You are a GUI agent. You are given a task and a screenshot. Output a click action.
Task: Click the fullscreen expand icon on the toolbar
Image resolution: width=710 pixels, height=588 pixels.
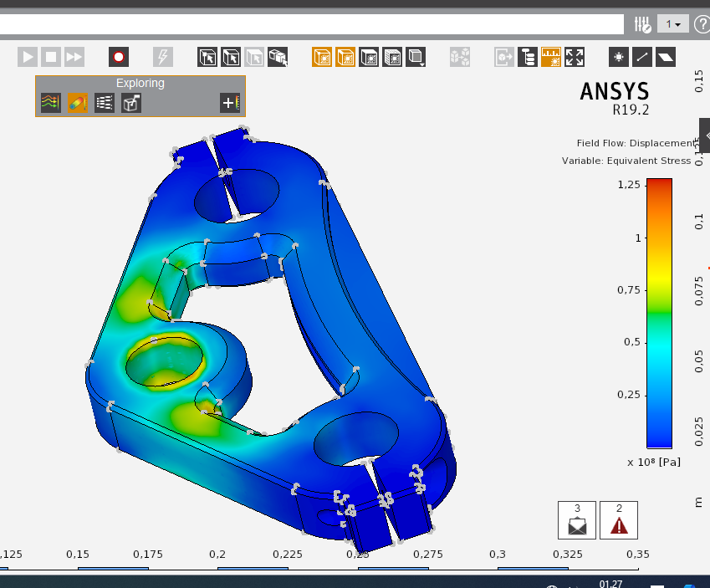click(575, 56)
